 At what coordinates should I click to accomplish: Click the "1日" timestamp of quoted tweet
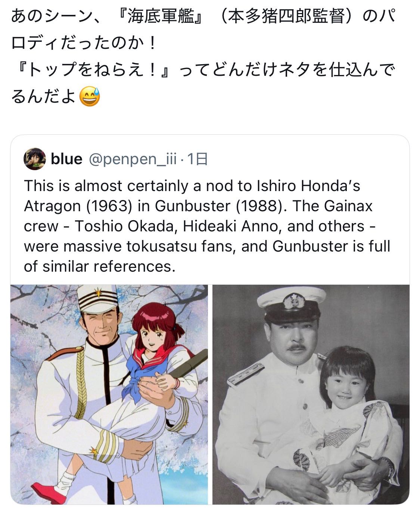[x=197, y=159]
